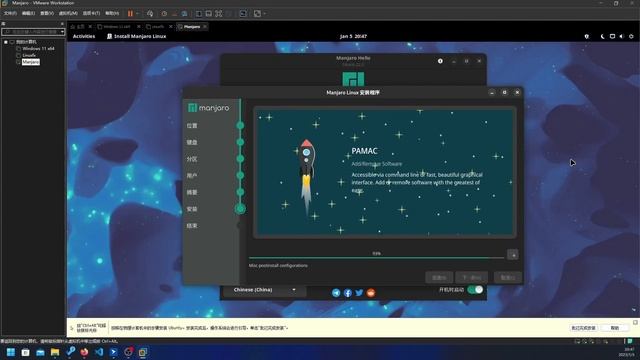This screenshot has height=360, width=640.
Task: Open the 虚拟机(M) menu
Action: pos(68,13)
